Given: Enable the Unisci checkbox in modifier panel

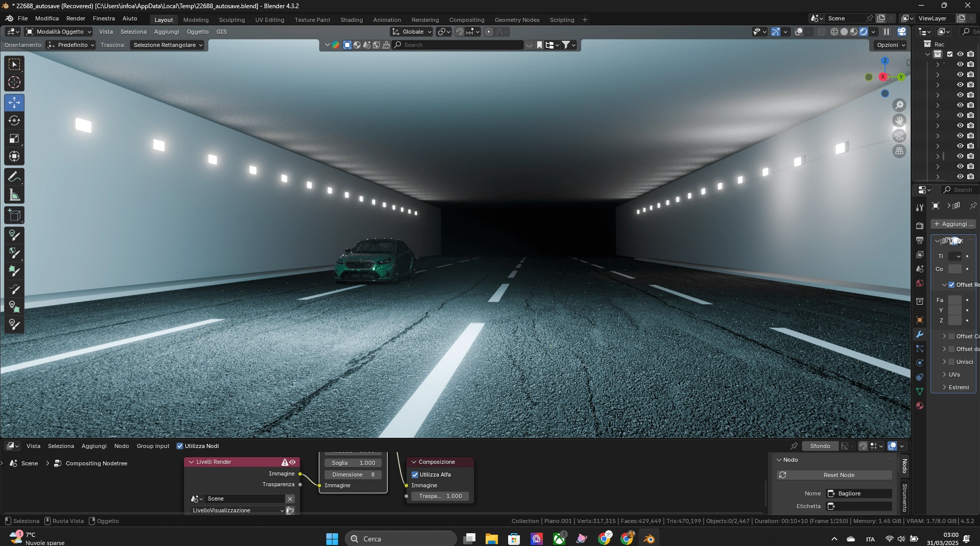Looking at the screenshot, I should click(x=951, y=362).
